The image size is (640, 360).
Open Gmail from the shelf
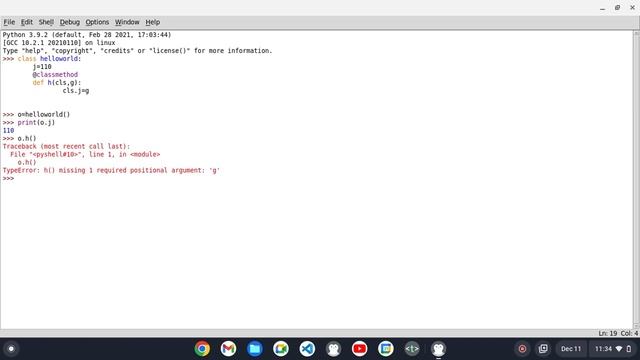pos(228,349)
